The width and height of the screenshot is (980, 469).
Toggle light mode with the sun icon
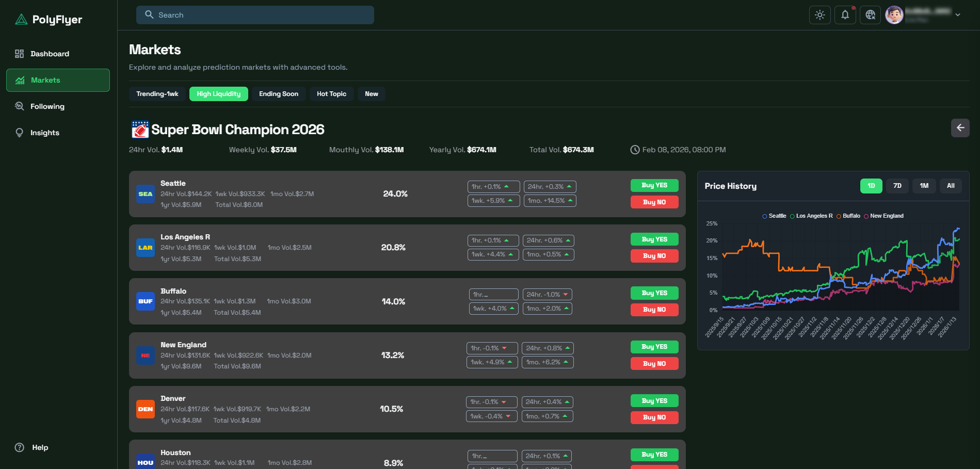point(820,14)
